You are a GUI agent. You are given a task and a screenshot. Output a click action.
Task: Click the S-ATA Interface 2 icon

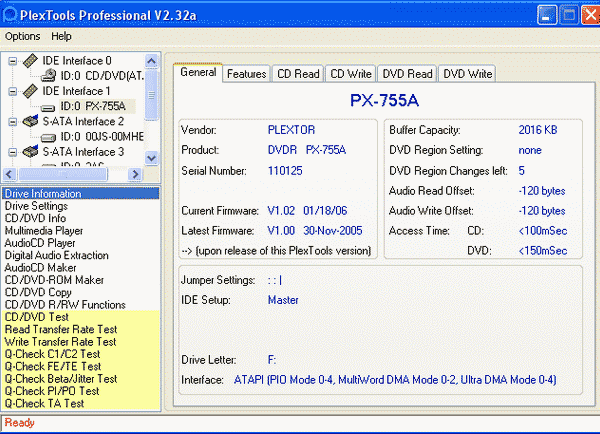click(31, 121)
